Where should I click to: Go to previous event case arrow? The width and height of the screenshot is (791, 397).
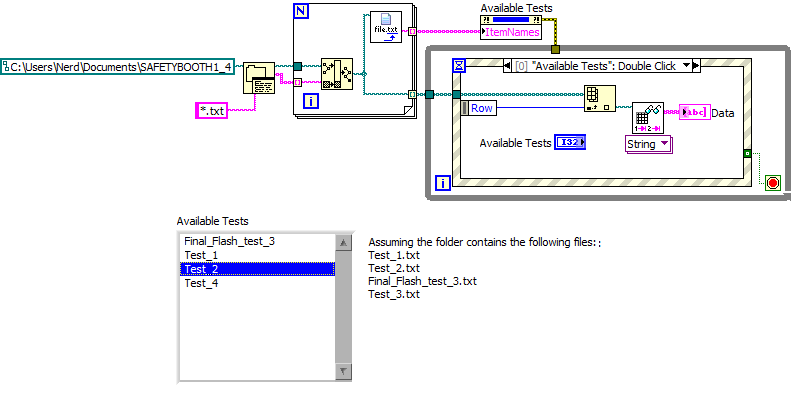(507, 66)
